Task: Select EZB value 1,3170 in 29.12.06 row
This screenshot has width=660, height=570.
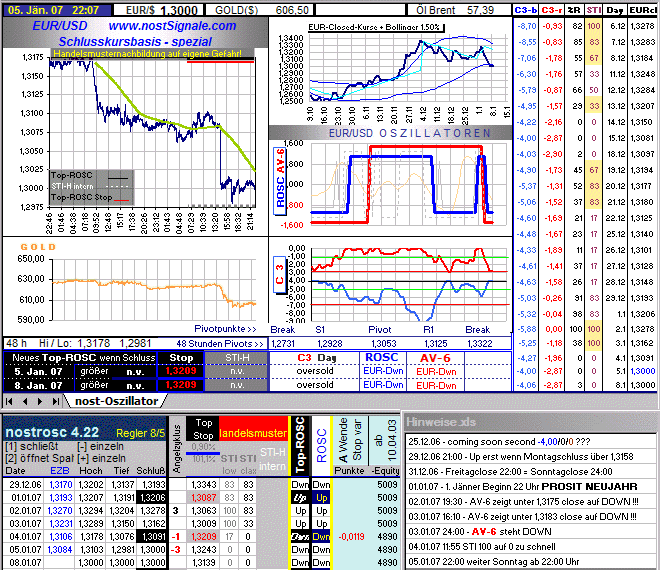Action: [x=61, y=485]
